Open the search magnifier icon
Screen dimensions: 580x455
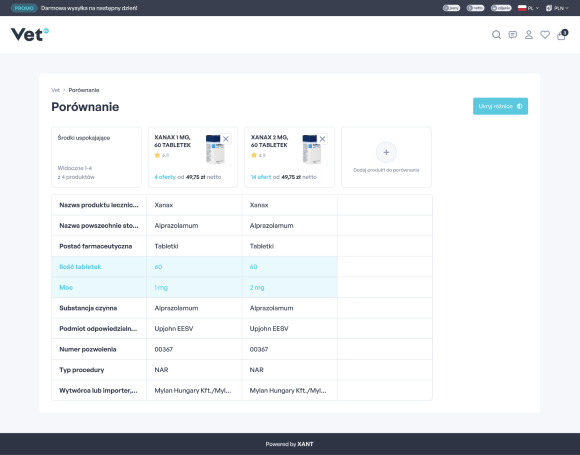click(496, 35)
